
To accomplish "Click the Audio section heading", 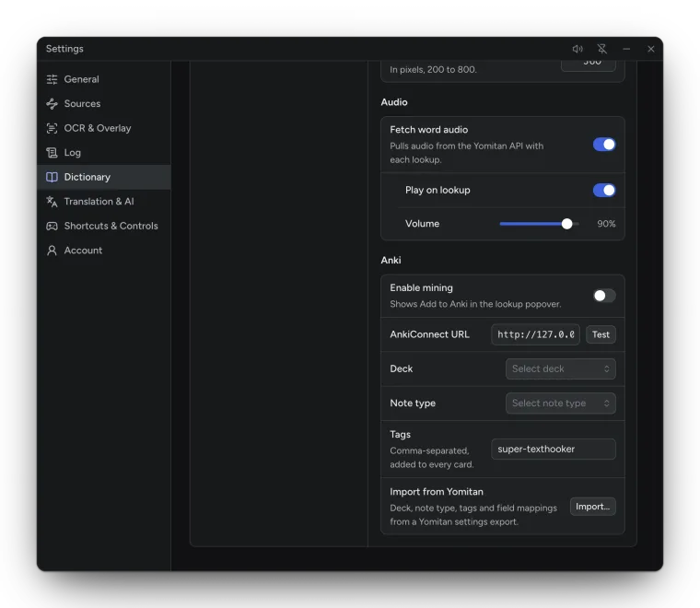I will click(394, 102).
